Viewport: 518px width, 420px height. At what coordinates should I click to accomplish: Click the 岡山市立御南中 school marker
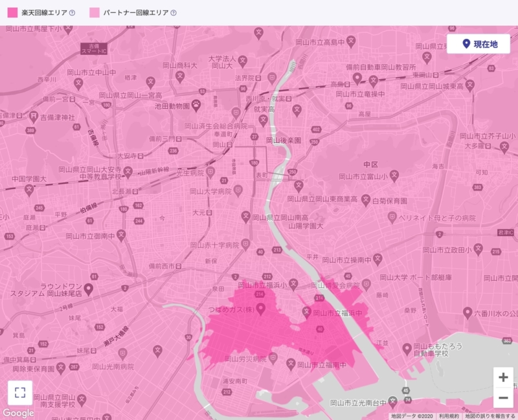click(121, 235)
